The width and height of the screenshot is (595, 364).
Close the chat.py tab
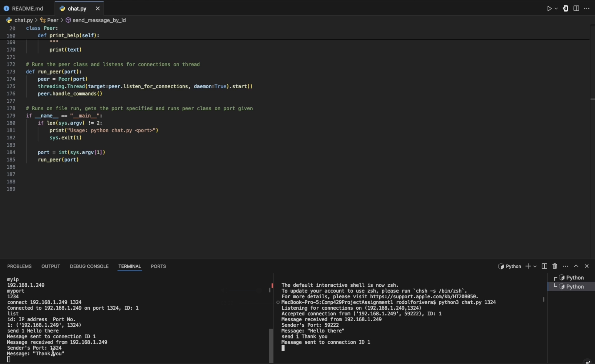point(98,9)
